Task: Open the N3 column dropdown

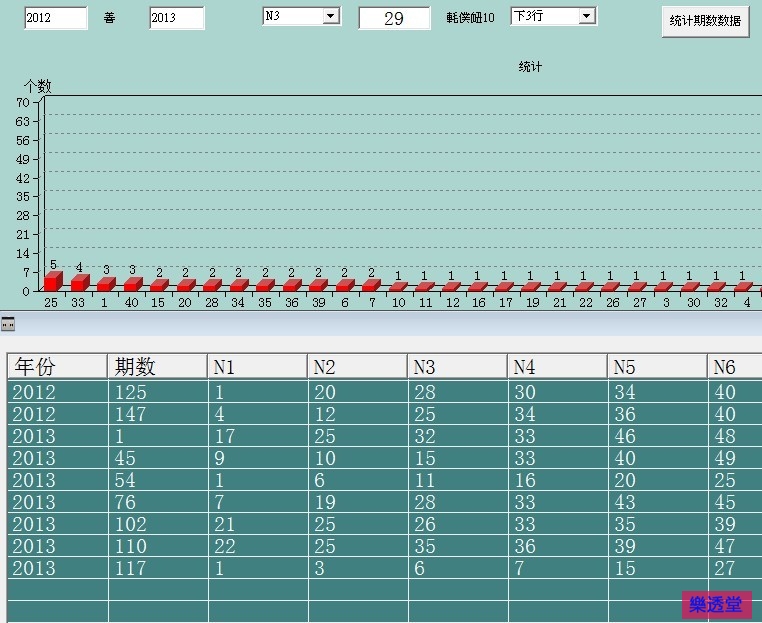Action: pyautogui.click(x=331, y=16)
